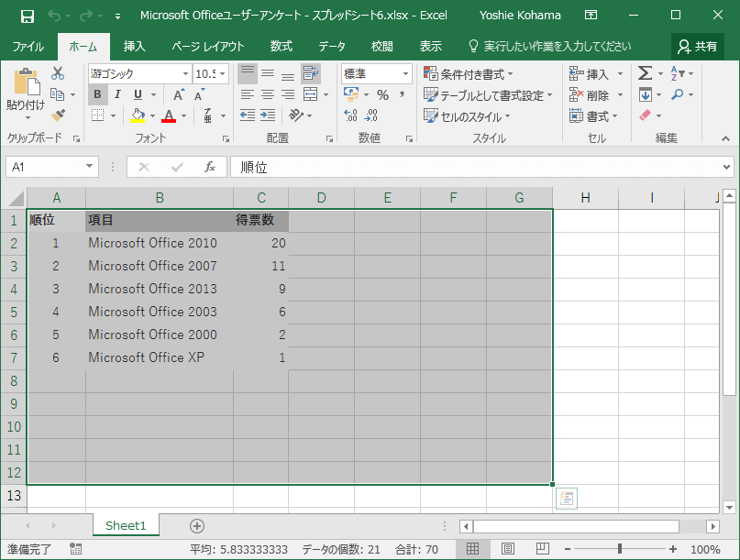Click the Undo arrow icon

pyautogui.click(x=54, y=16)
